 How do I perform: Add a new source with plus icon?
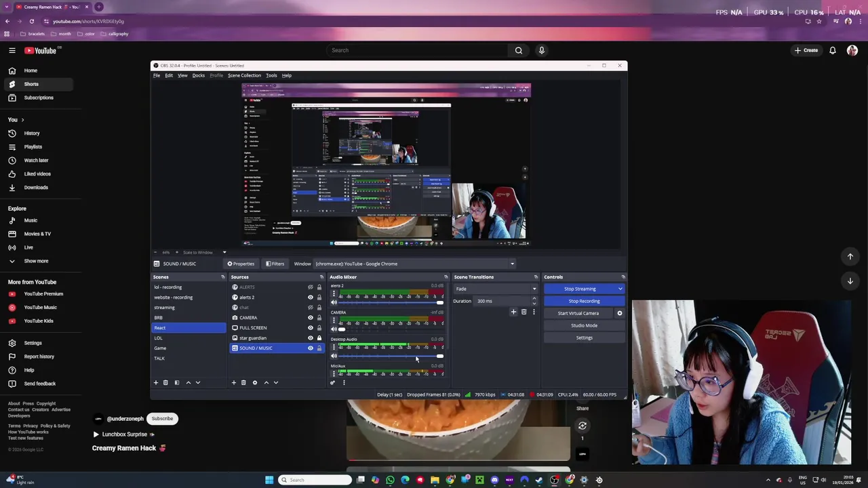coord(234,382)
